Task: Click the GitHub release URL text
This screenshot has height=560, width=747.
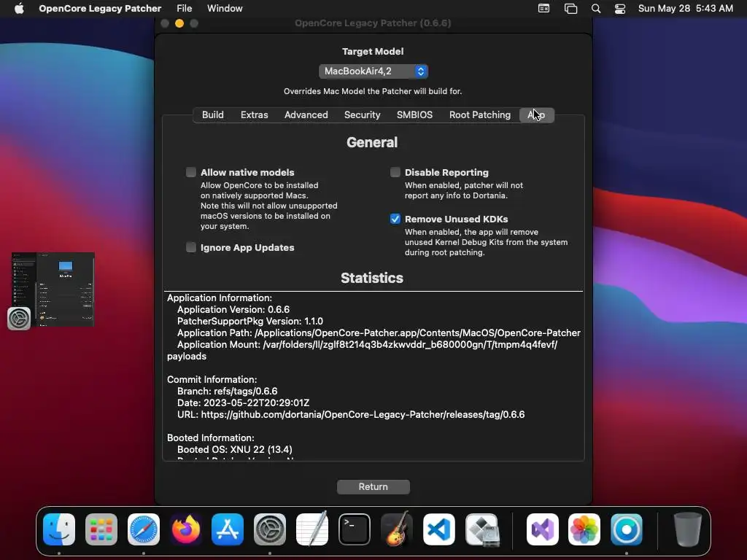Action: tap(363, 414)
